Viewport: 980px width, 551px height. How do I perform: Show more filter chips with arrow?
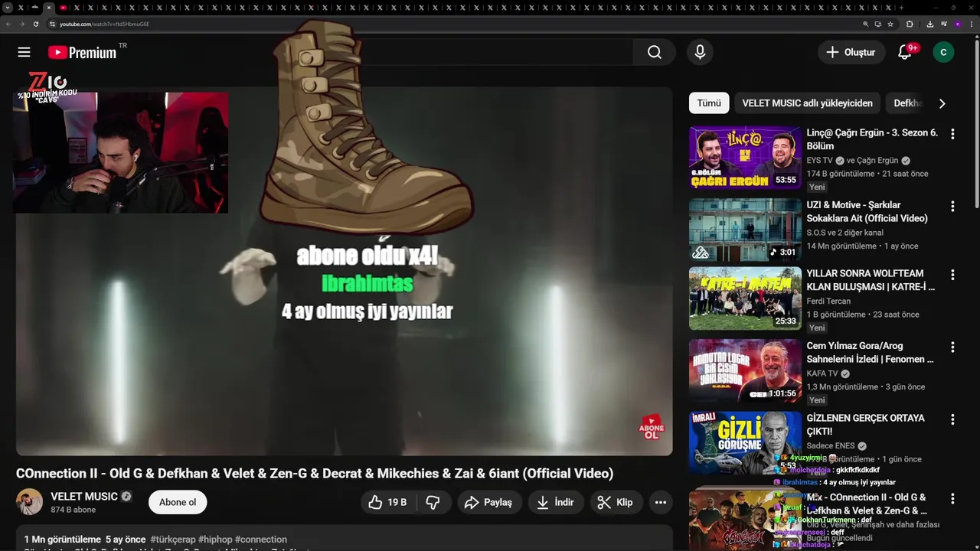942,103
